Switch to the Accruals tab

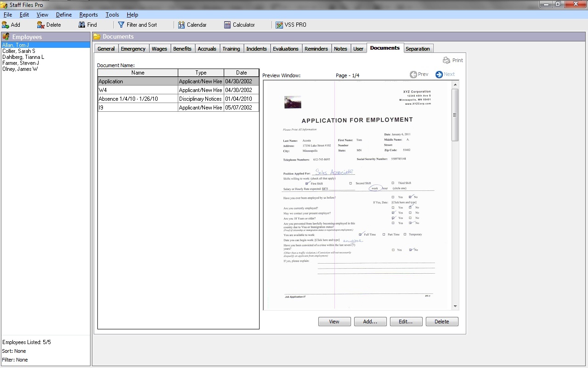(207, 49)
